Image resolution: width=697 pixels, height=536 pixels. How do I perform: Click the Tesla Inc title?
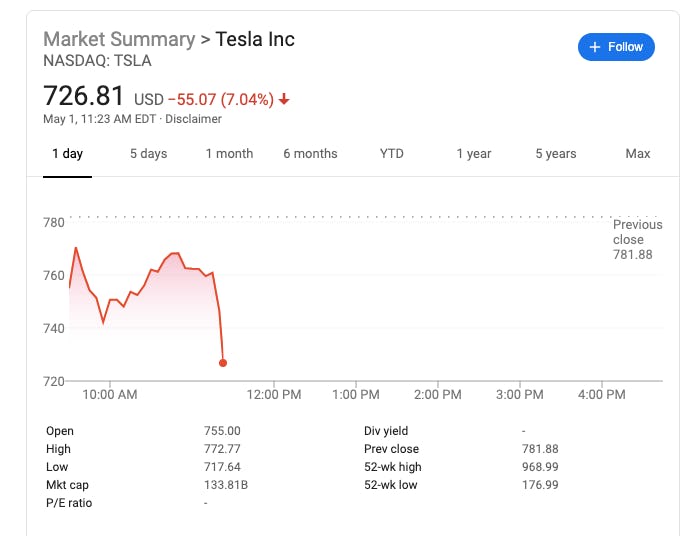coord(255,40)
